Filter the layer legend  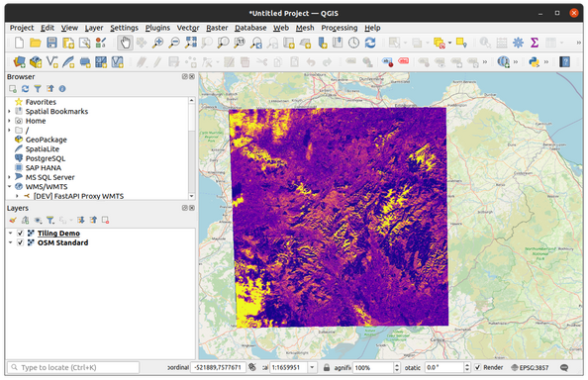pos(49,220)
